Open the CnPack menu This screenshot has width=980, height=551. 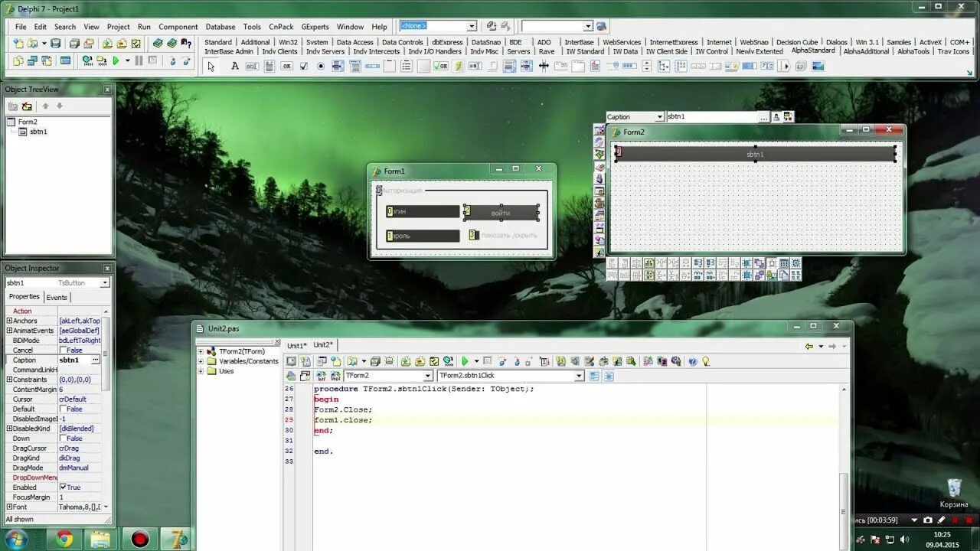tap(281, 27)
